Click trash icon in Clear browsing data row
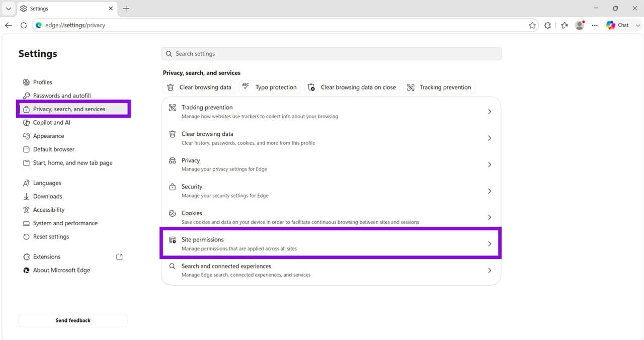Viewport: 644px width, 340px height. click(x=173, y=134)
